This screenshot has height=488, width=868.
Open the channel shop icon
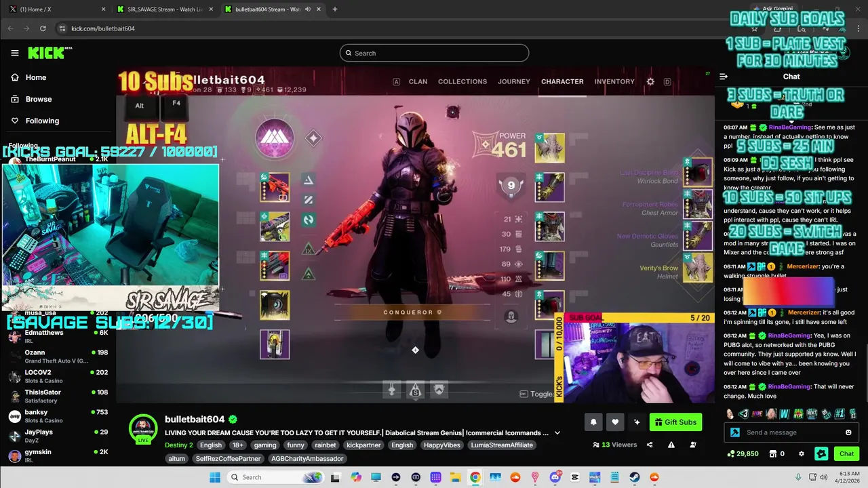[x=772, y=453]
